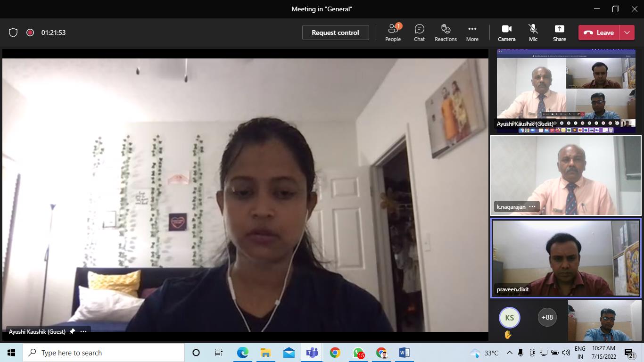Image resolution: width=644 pixels, height=362 pixels.
Task: Expand the Leave options dropdown arrow
Action: (627, 33)
